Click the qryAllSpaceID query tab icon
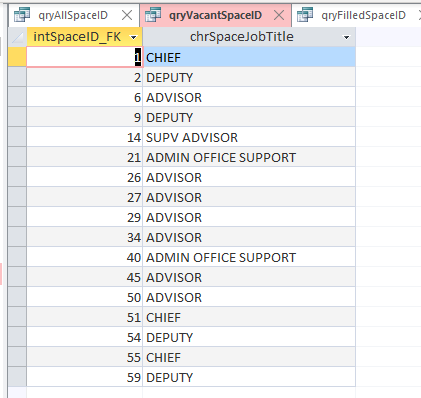Screen dimensions: 421x398 point(22,15)
